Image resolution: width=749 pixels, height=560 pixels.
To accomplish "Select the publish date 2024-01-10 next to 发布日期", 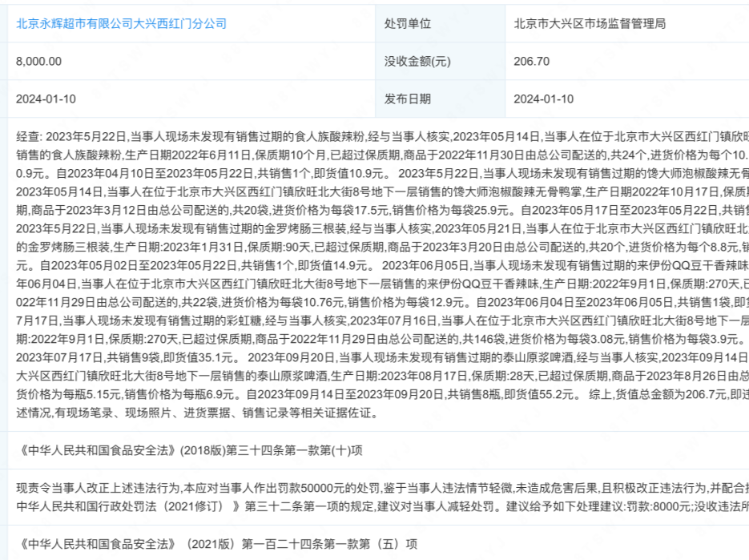I will tap(544, 99).
